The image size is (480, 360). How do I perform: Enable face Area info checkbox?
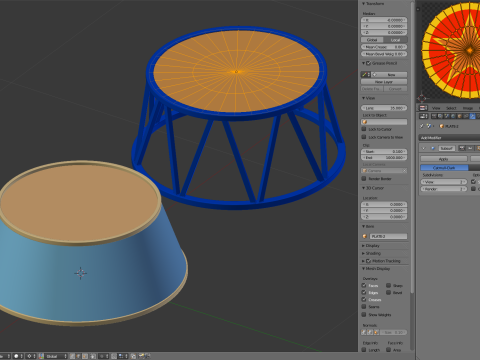tap(388, 350)
